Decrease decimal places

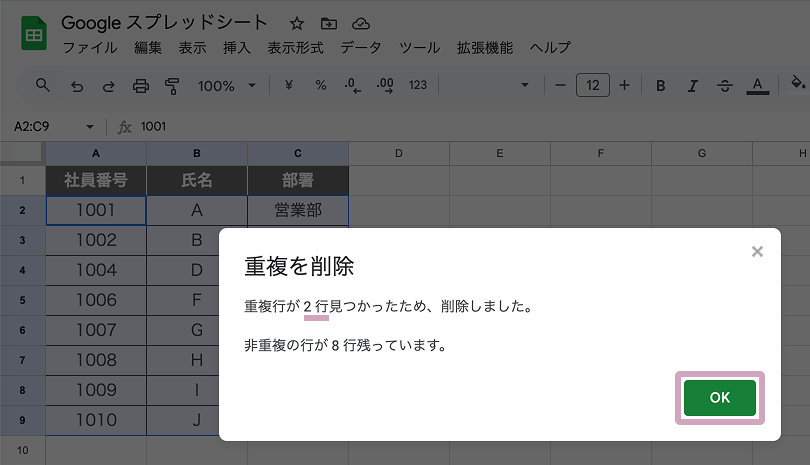(x=353, y=86)
